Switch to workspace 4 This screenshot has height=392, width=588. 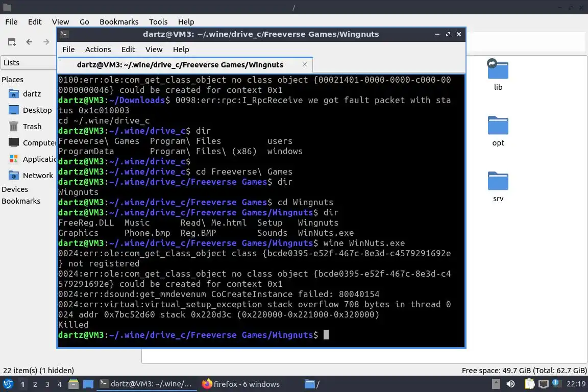point(60,384)
